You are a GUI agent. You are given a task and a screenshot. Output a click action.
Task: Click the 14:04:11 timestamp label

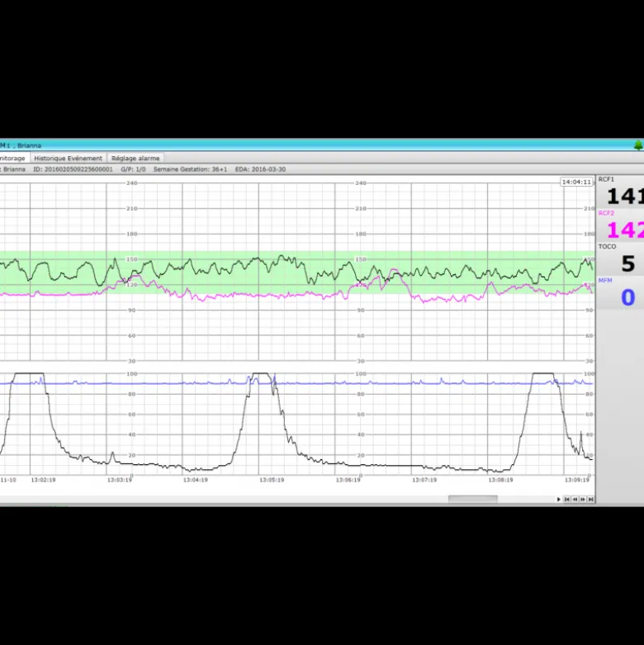[576, 182]
